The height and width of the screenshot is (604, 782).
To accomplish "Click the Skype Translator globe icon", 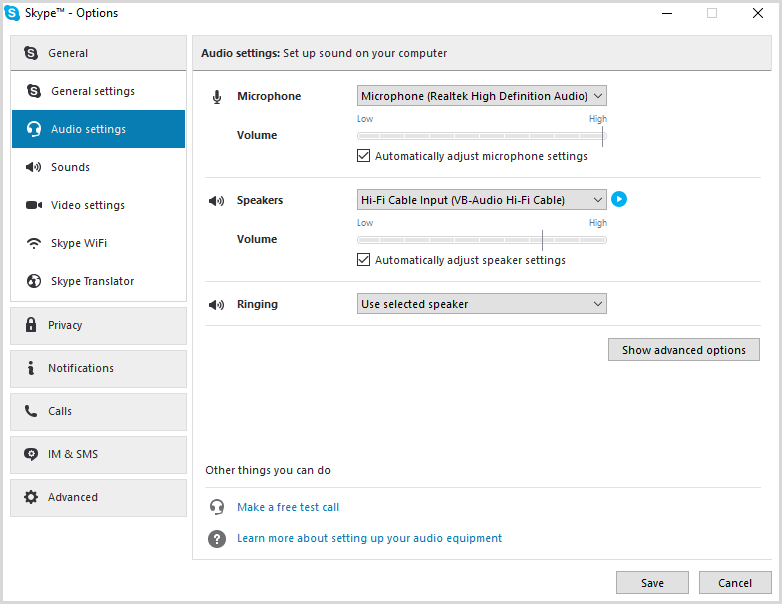I will click(34, 281).
